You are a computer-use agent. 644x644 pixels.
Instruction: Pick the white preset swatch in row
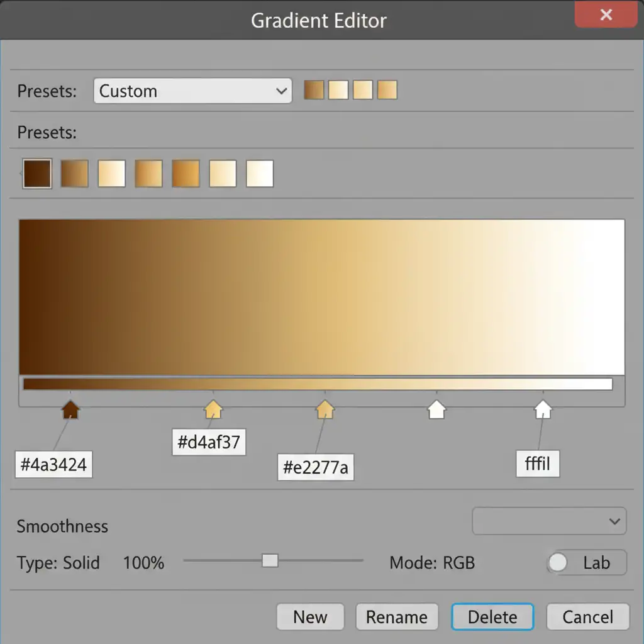(x=260, y=174)
